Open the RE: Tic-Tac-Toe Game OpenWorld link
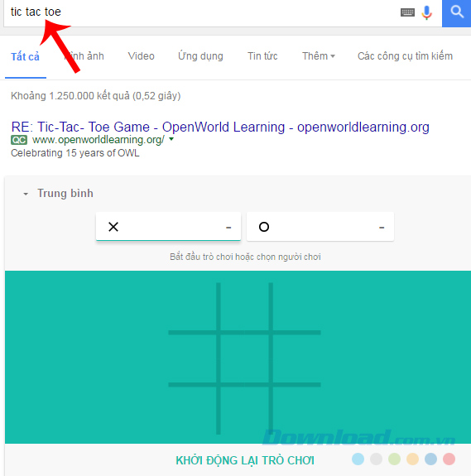This screenshot has height=476, width=471. tap(220, 127)
